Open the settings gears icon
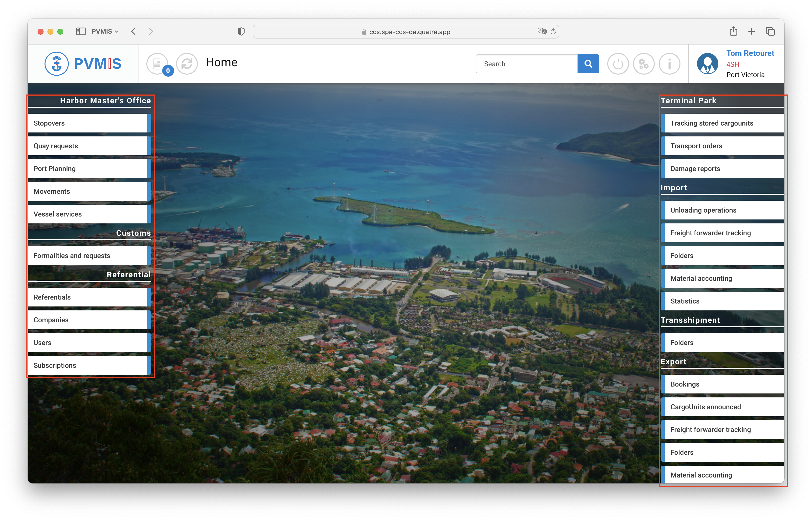Viewport: 812px width, 520px height. click(643, 64)
